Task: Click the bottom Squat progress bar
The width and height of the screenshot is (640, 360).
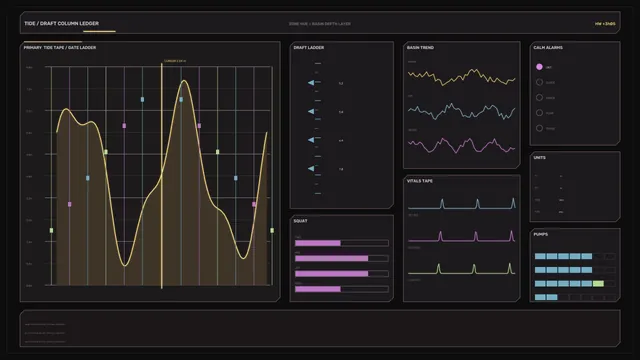Action: [342, 289]
